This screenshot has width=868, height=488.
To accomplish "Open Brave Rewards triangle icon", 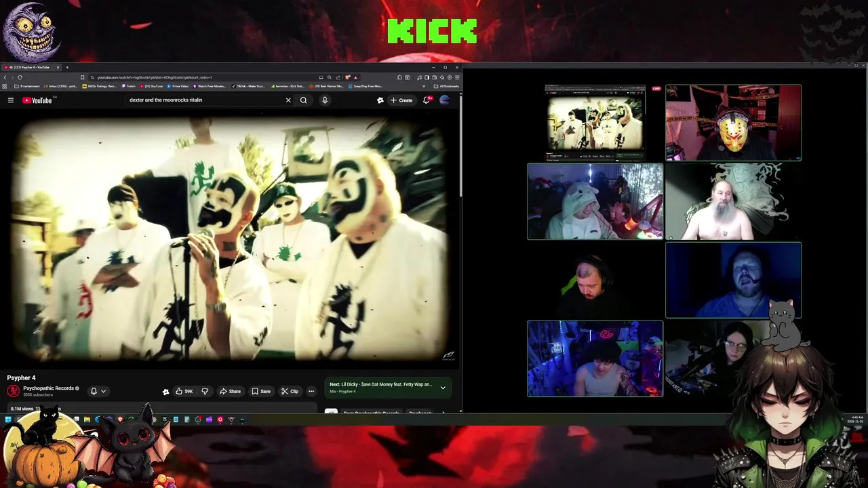I will point(355,77).
